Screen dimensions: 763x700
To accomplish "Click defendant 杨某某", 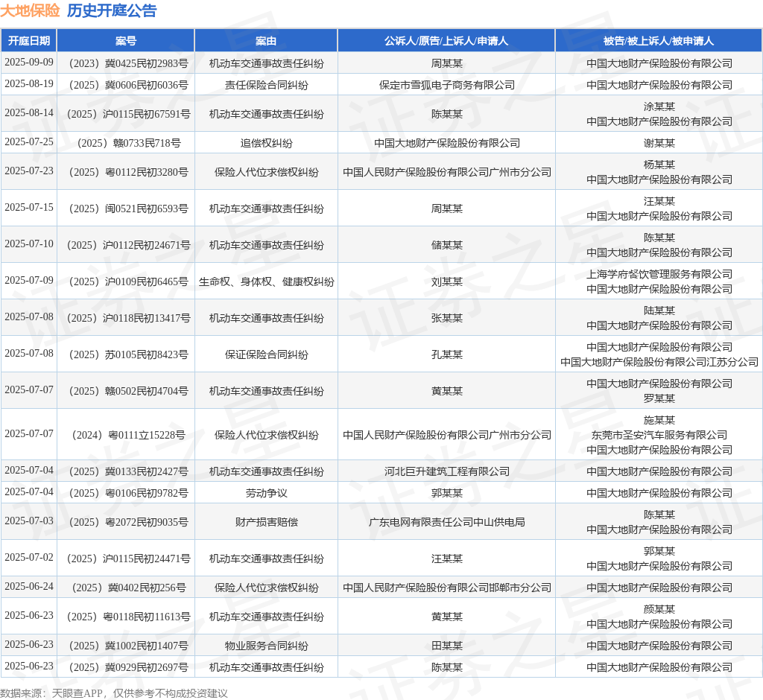I will coord(659,165).
